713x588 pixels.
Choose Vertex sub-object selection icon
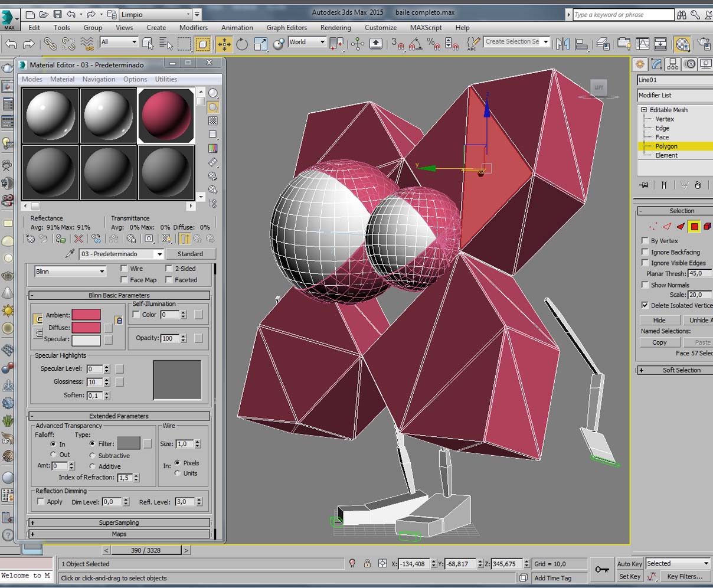(653, 226)
